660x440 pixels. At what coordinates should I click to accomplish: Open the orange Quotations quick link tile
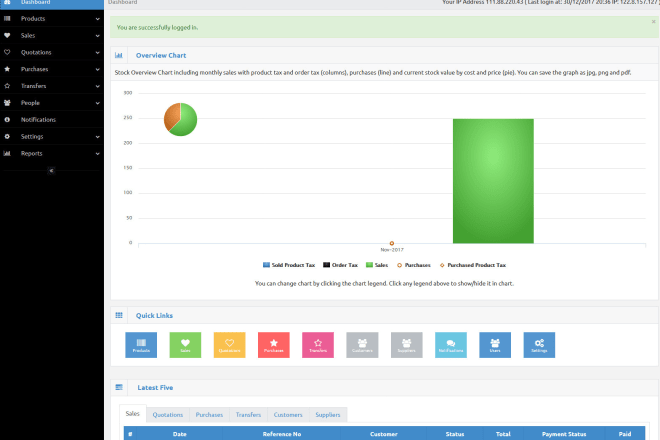[229, 345]
